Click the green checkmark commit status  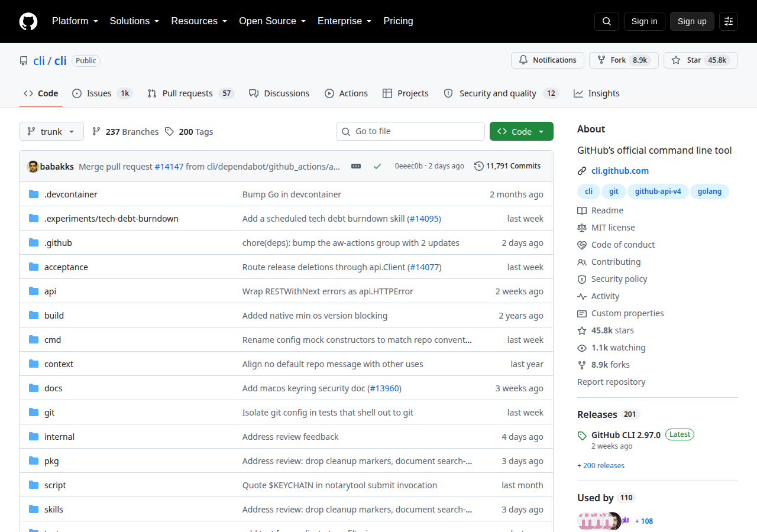377,166
